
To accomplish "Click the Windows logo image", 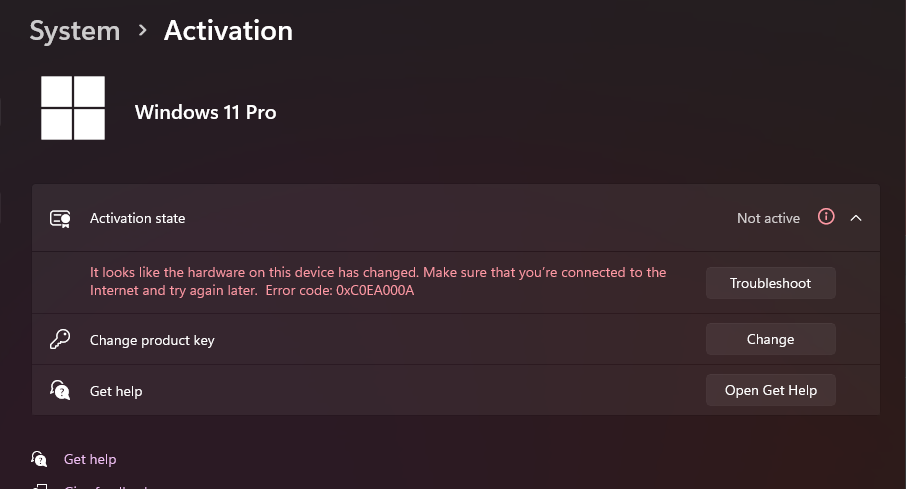I will pos(73,108).
